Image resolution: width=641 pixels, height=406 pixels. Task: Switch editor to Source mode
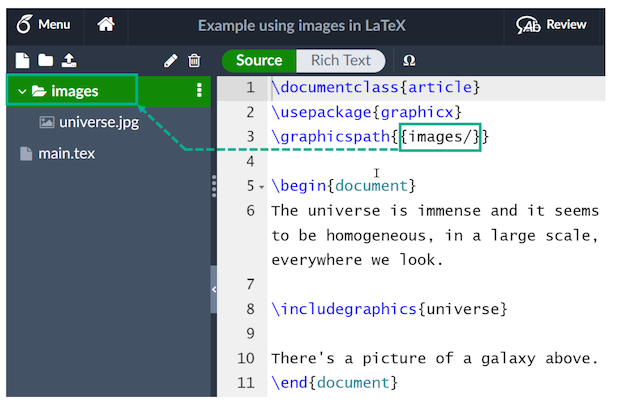coord(259,60)
